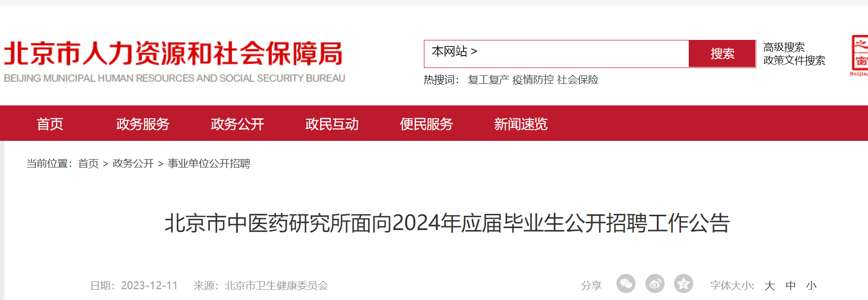The height and width of the screenshot is (300, 868).
Task: Share the article via the WeChat icon
Action: tap(626, 284)
